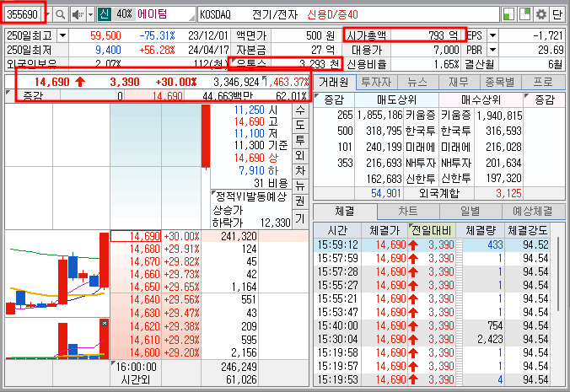This screenshot has height=392, width=570.
Task: Click the 체결강도 column header
Action: [527, 230]
